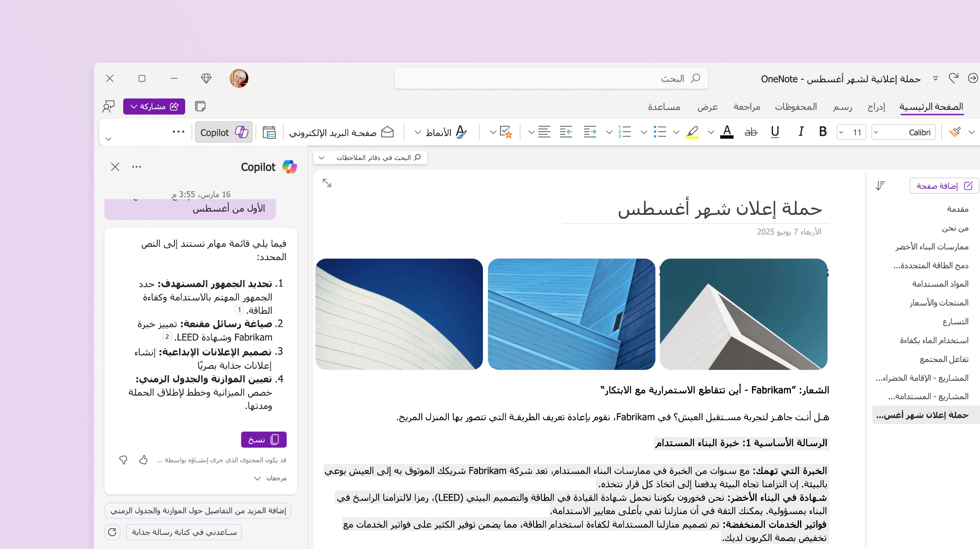Screen dimensions: 980x549
Task: Click the to-do tag icon
Action: (x=506, y=132)
